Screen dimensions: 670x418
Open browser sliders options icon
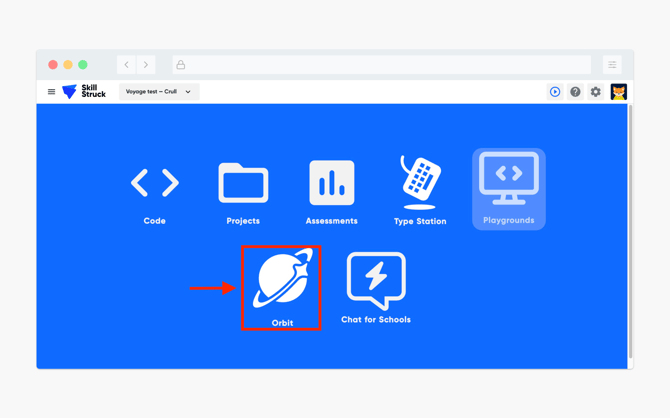(x=612, y=65)
